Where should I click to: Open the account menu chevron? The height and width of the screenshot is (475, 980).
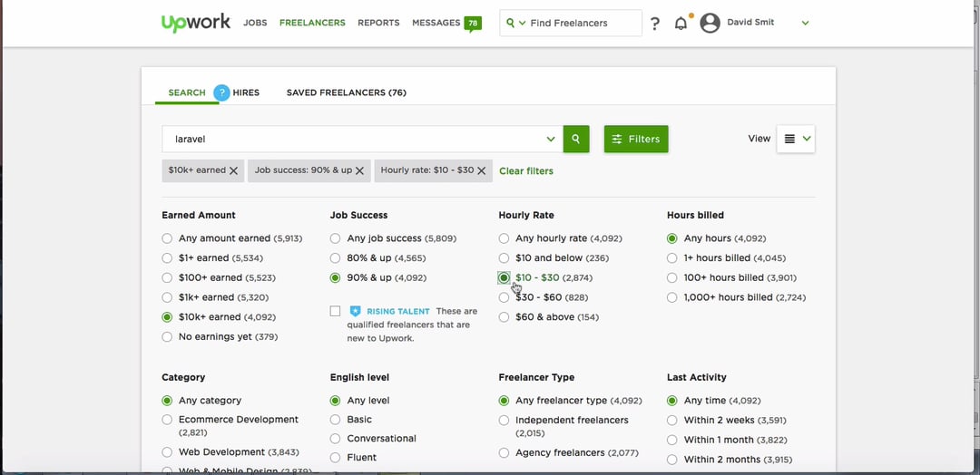pyautogui.click(x=805, y=23)
